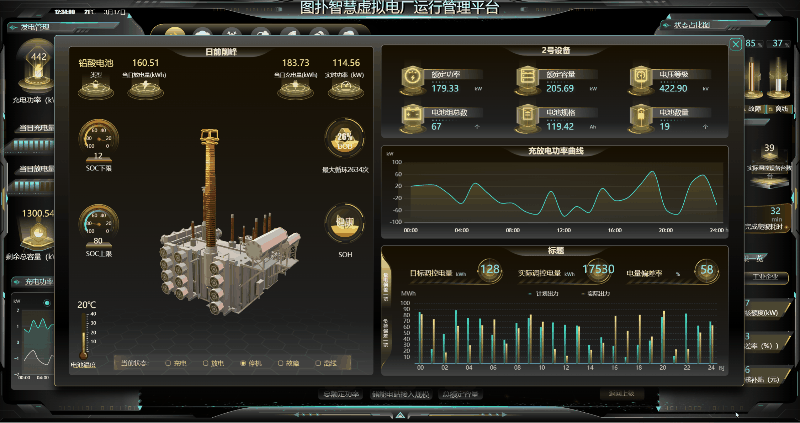Click the 额定容量 server stack icon
The width and height of the screenshot is (800, 423).
click(527, 80)
